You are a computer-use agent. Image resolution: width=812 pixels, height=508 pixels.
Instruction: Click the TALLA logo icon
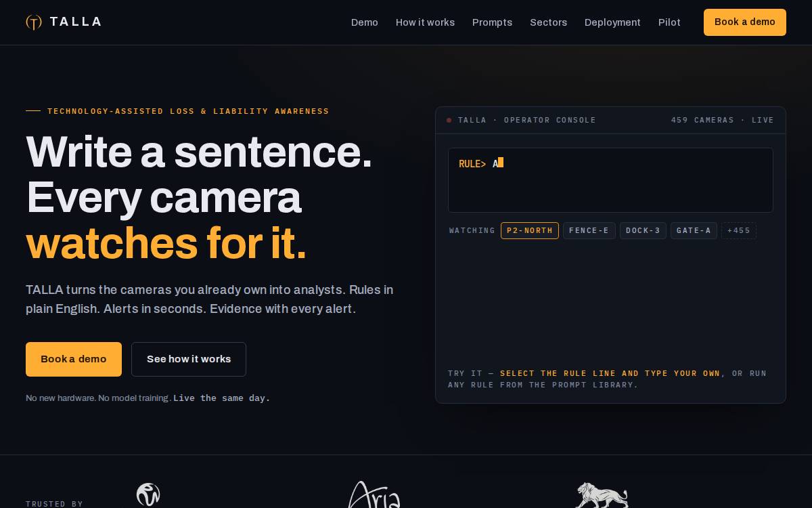[x=34, y=22]
